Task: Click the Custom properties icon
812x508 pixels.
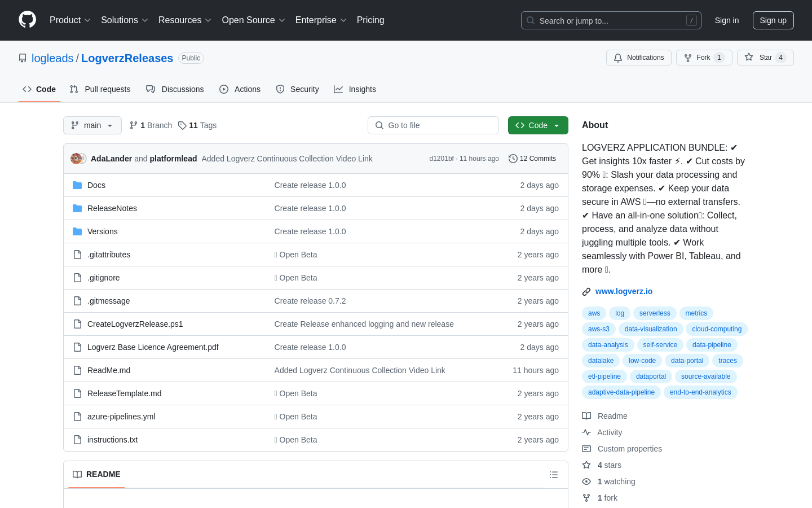Action: tap(586, 449)
